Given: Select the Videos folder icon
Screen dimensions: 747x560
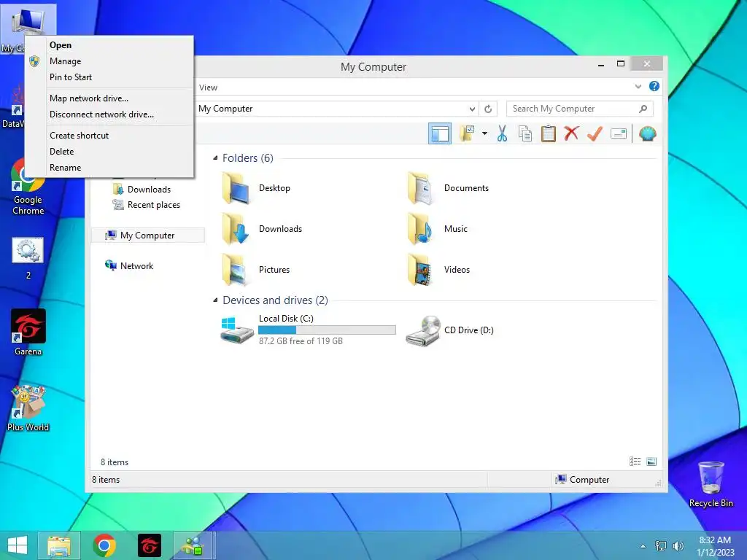Looking at the screenshot, I should (421, 270).
